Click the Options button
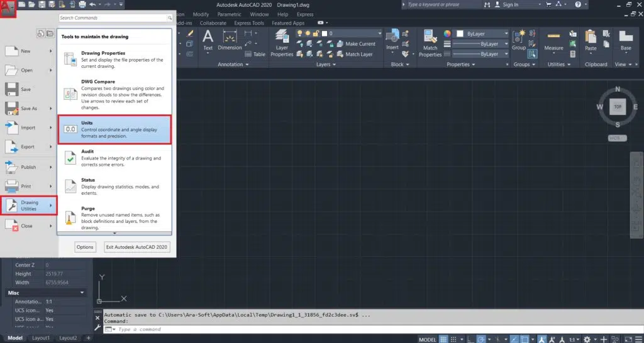The height and width of the screenshot is (343, 644). [x=85, y=247]
